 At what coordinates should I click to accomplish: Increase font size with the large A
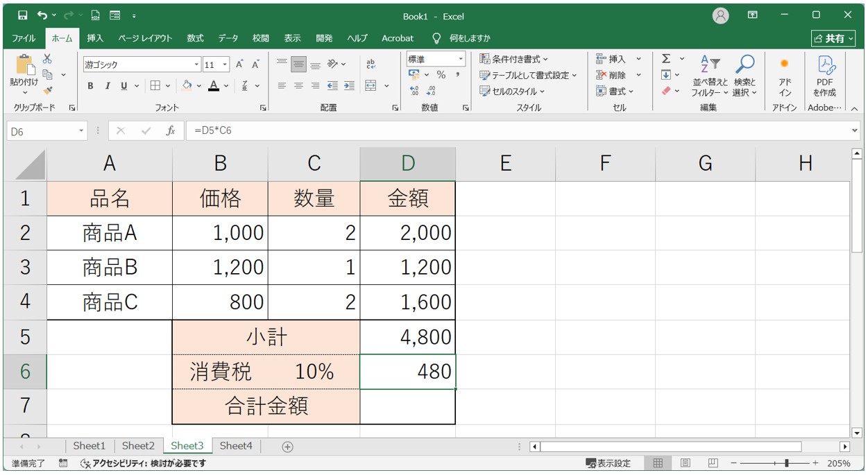(239, 64)
